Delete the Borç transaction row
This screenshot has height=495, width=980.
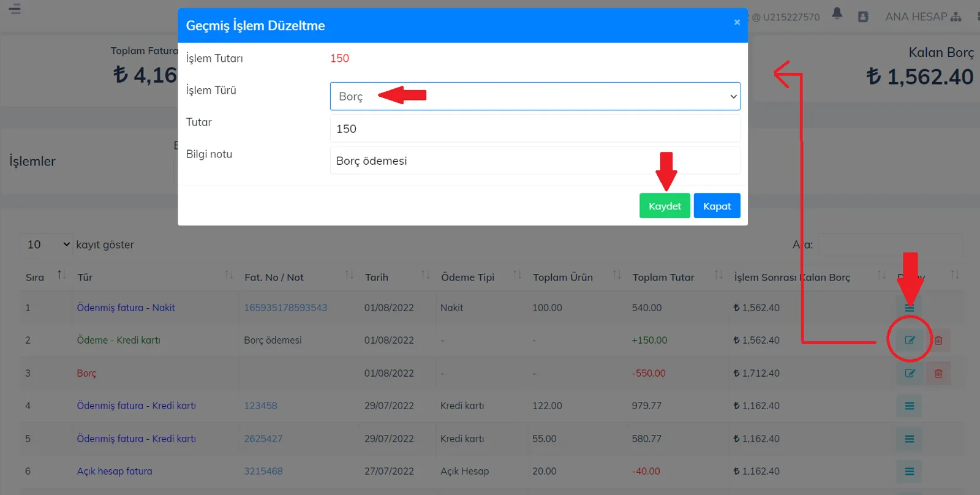click(x=938, y=373)
